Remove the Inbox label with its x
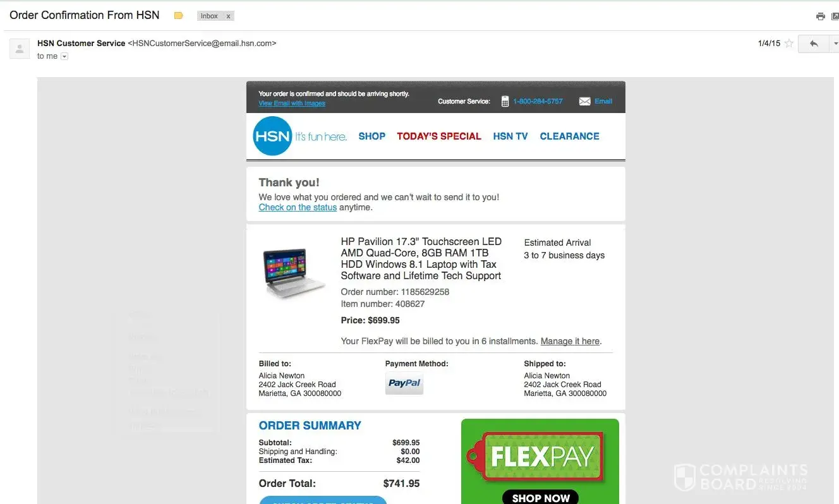 pos(228,16)
